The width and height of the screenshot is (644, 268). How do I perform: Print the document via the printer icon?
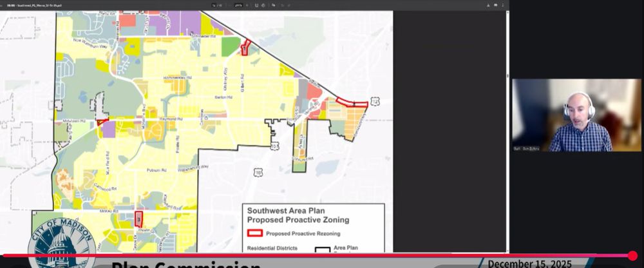coord(495,5)
